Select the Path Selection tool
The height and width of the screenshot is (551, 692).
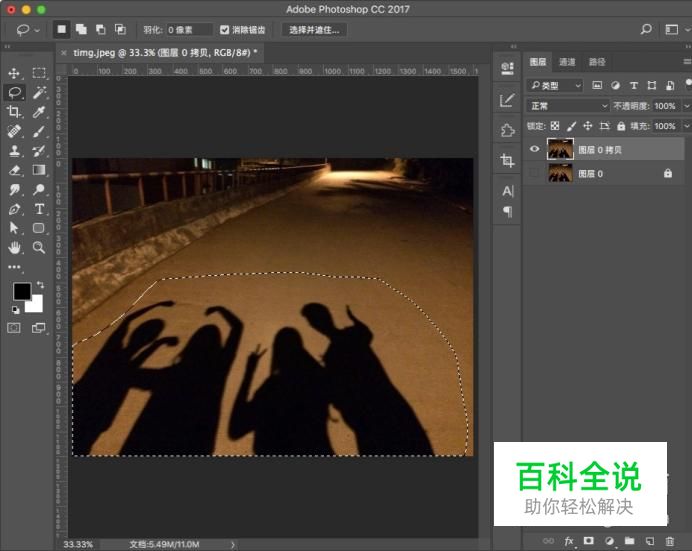(14, 228)
